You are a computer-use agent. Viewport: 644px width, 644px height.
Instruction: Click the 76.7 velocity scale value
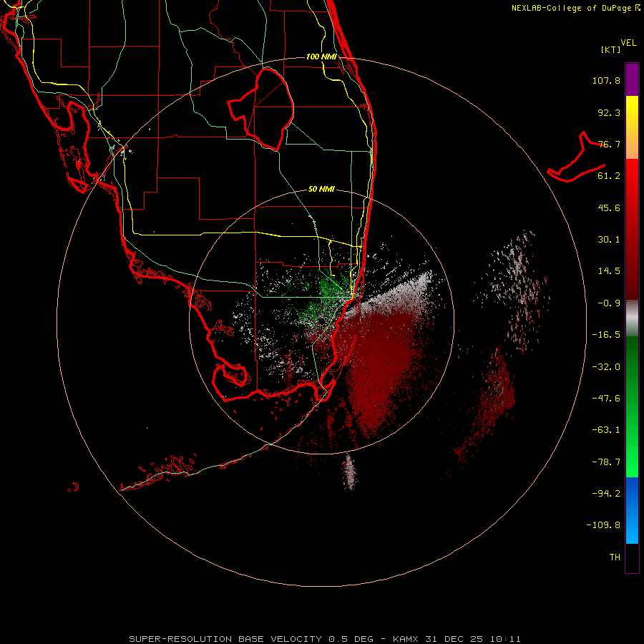609,144
